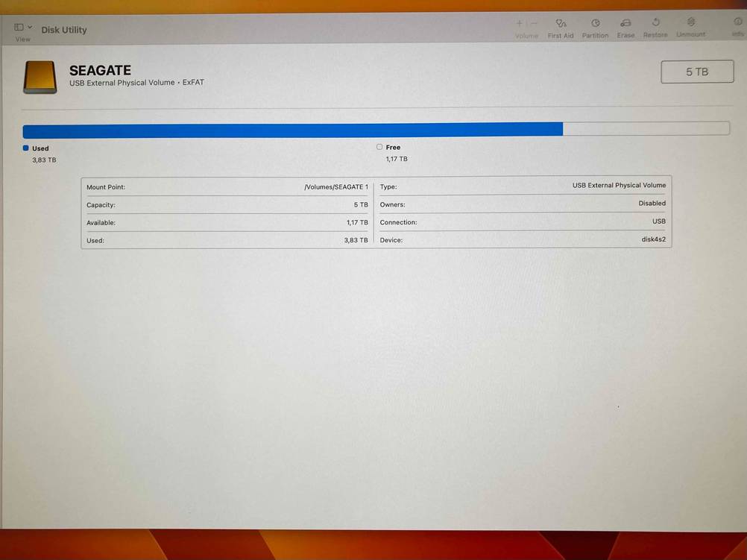Unmount the SEAGATE volume
The image size is (747, 560).
690,24
